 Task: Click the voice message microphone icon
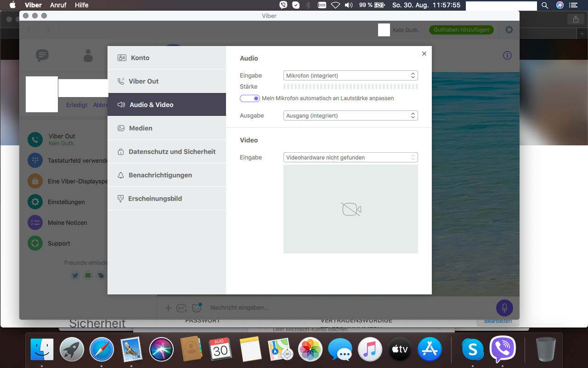pyautogui.click(x=504, y=308)
